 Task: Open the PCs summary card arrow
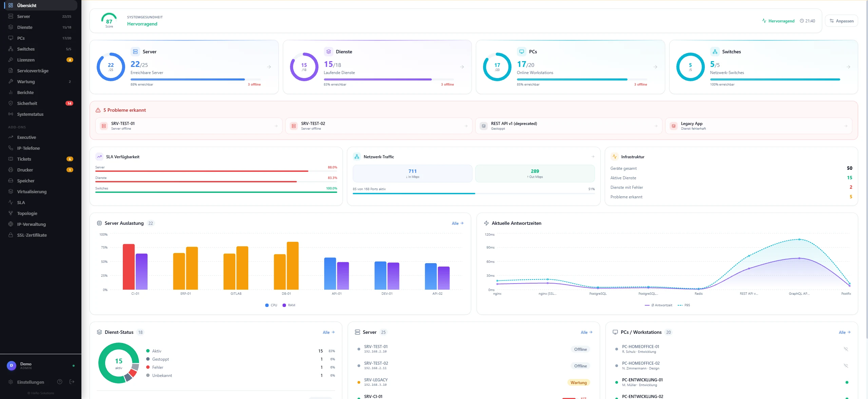click(x=655, y=67)
